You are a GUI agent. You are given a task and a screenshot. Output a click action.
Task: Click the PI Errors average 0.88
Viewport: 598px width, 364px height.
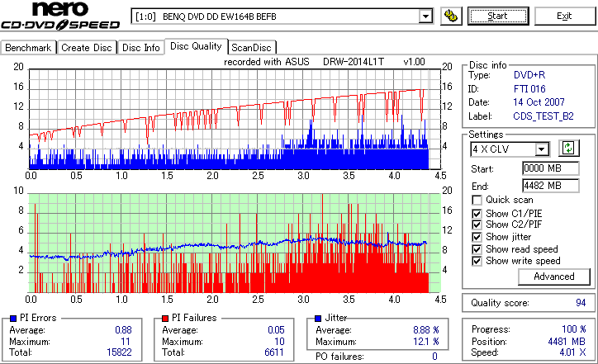(x=124, y=329)
